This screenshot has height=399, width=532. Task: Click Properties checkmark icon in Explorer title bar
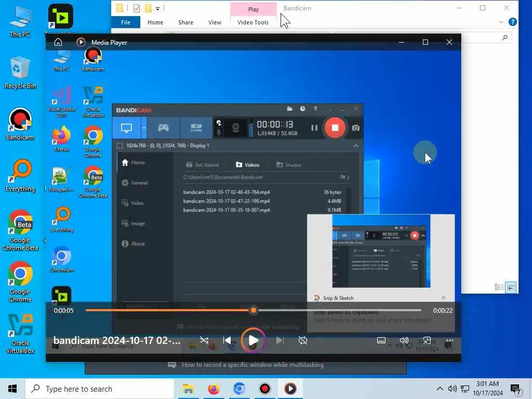pos(137,8)
